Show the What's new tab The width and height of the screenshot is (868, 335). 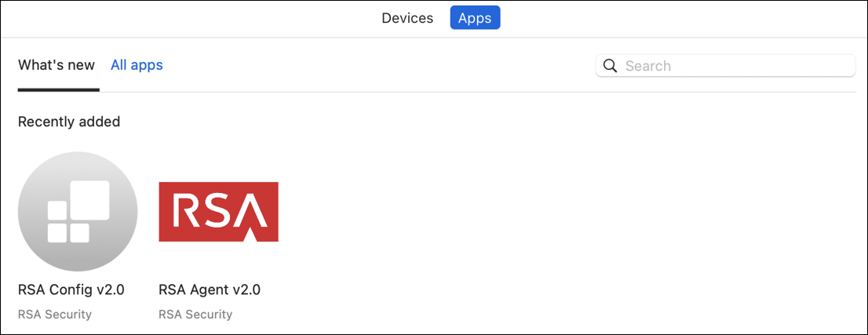coord(57,65)
